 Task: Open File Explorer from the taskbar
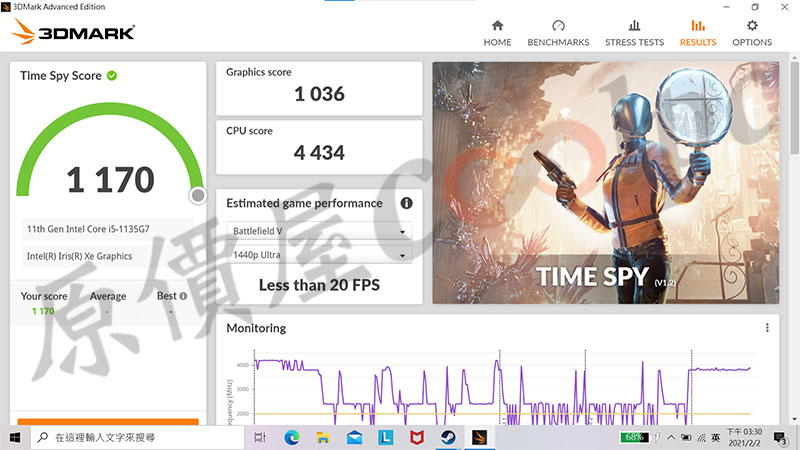pos(323,437)
